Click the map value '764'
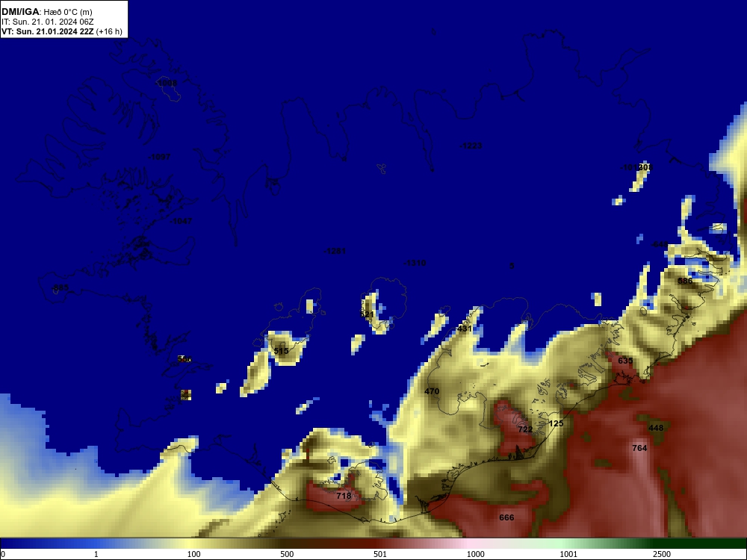This screenshot has width=747, height=560. click(x=639, y=448)
